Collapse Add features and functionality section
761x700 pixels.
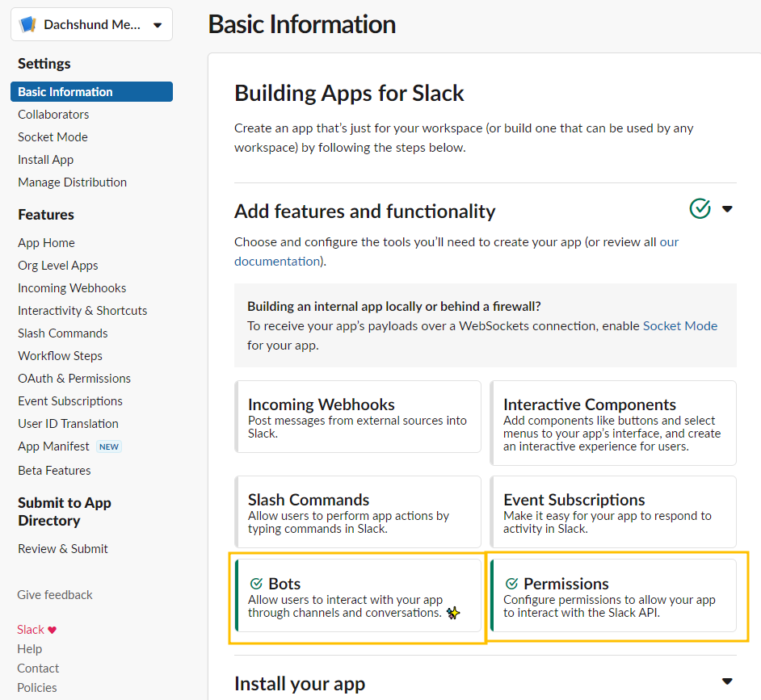coord(727,209)
